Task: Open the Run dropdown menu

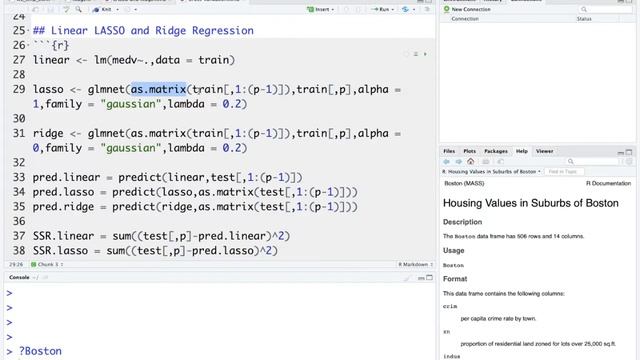Action: coord(393,9)
